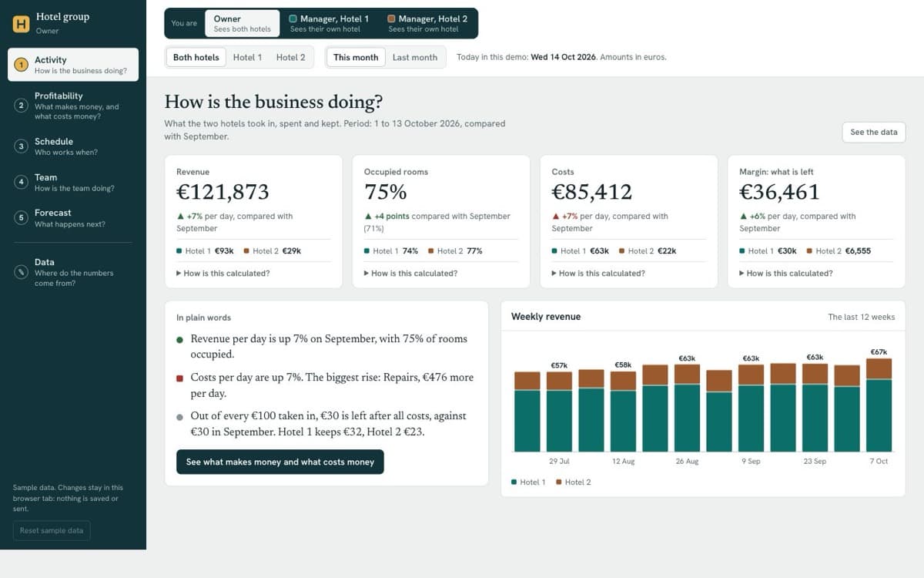Click 'How is the business doing?' heading
The height and width of the screenshot is (578, 924).
(273, 102)
